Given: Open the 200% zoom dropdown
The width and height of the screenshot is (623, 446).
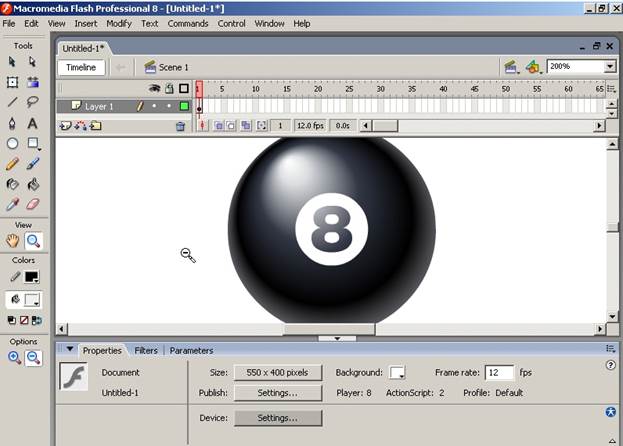Looking at the screenshot, I should pyautogui.click(x=610, y=67).
